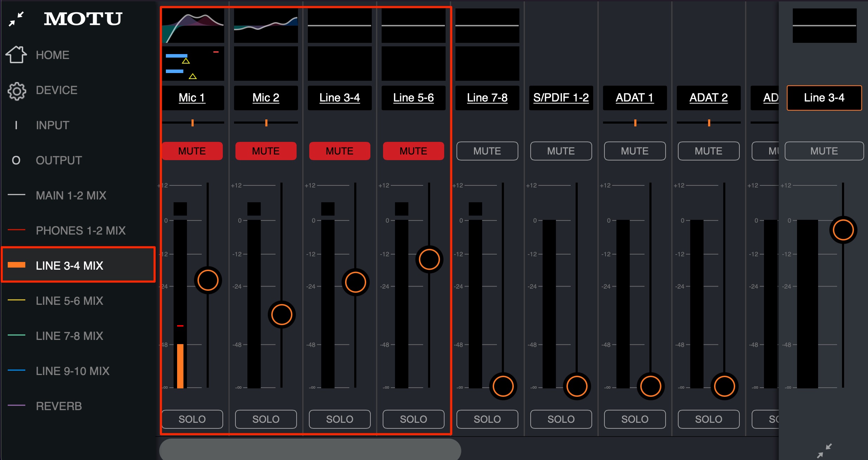Solo the ADAT 2 channel

tap(709, 419)
